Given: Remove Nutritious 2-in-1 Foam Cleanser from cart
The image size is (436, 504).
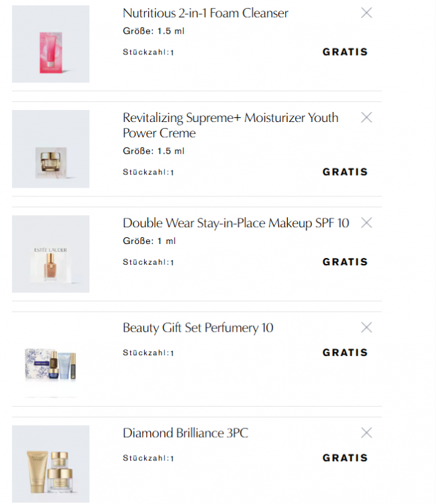Looking at the screenshot, I should (x=366, y=13).
